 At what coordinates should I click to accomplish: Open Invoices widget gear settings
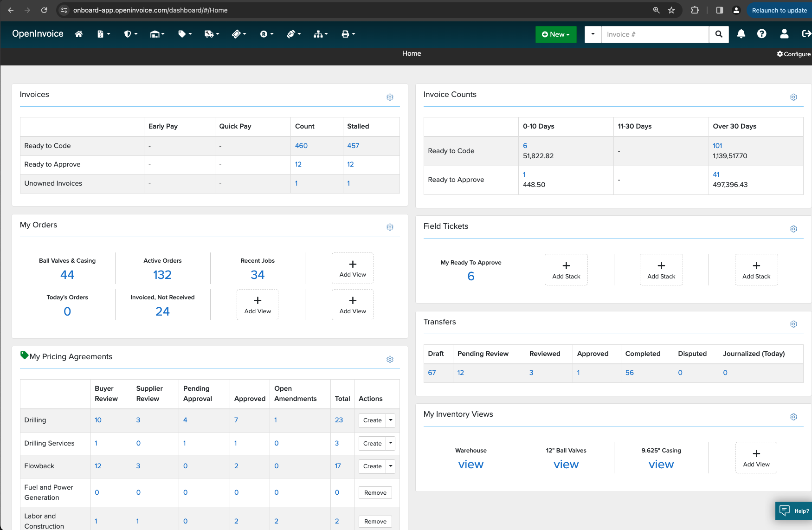(x=390, y=97)
